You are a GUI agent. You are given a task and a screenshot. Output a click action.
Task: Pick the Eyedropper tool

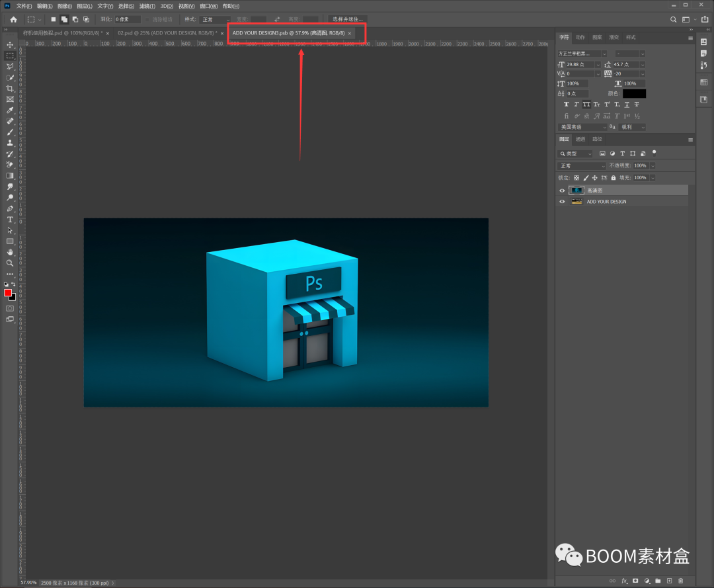[x=10, y=110]
